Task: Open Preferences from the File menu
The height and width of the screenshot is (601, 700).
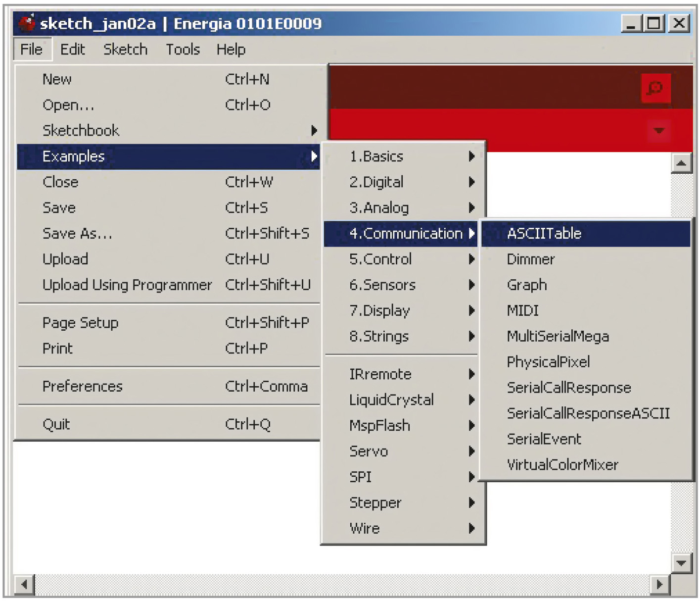Action: [x=169, y=386]
